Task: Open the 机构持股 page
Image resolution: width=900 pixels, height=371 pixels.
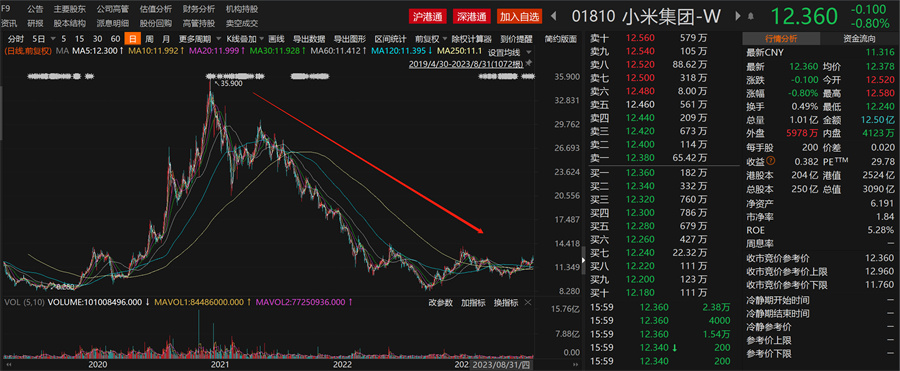Action: coord(242,9)
